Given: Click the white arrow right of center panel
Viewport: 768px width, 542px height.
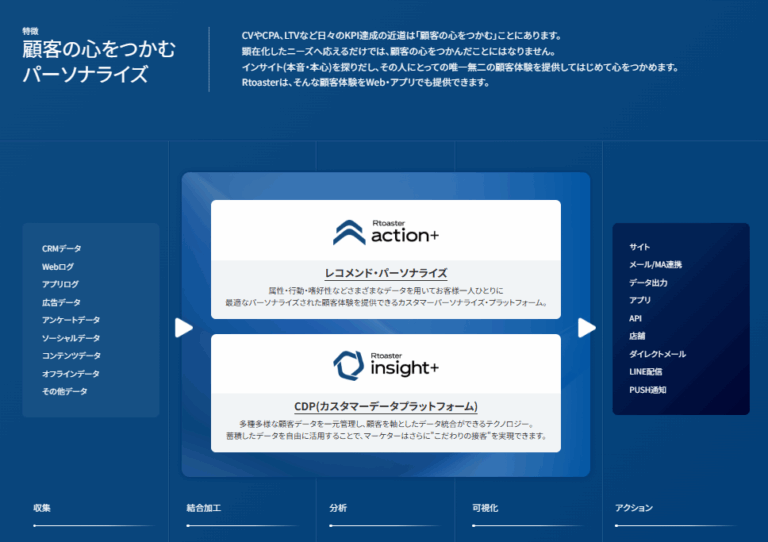Looking at the screenshot, I should click(x=587, y=328).
